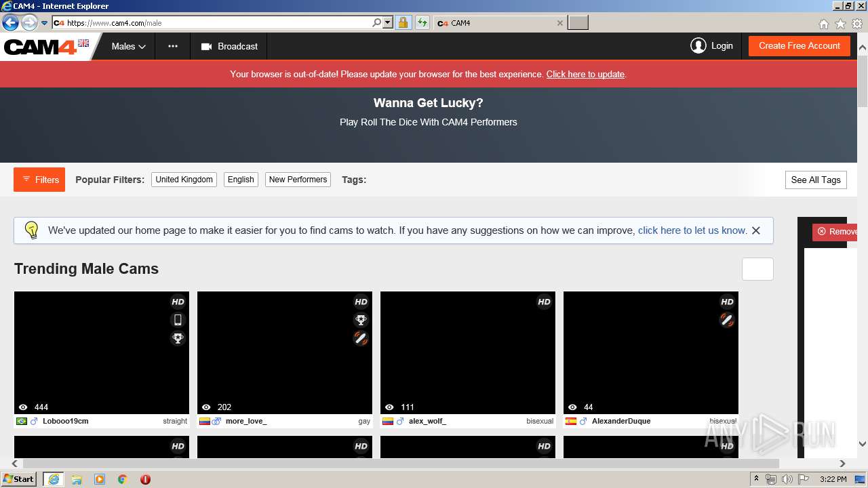Open Chrome from the taskbar
This screenshot has height=488, width=868.
click(122, 479)
